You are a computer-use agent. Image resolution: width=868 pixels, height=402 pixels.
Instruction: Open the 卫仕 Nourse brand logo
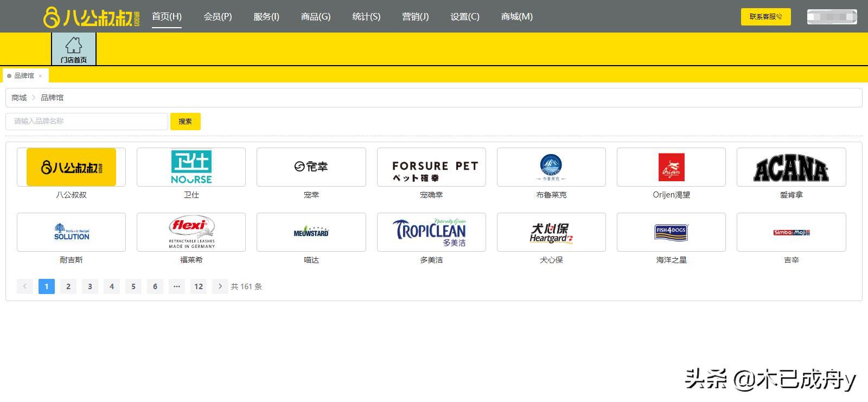coord(191,167)
